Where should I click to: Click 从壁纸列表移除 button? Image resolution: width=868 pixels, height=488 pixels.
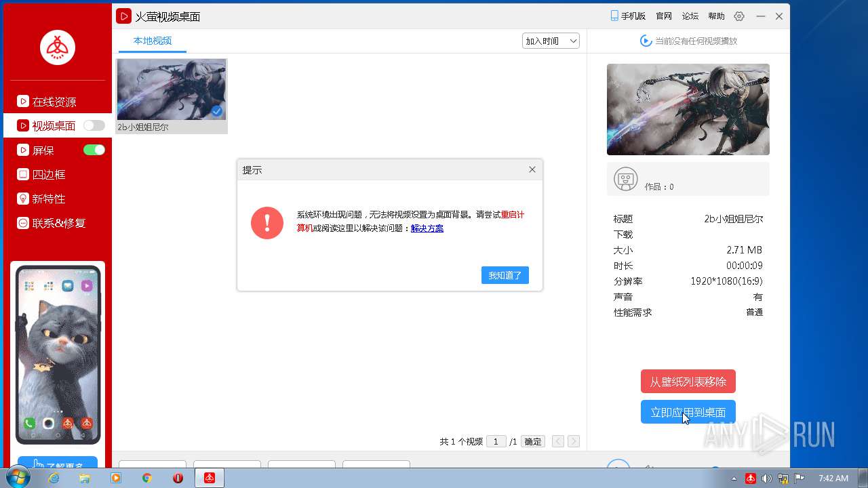click(688, 382)
